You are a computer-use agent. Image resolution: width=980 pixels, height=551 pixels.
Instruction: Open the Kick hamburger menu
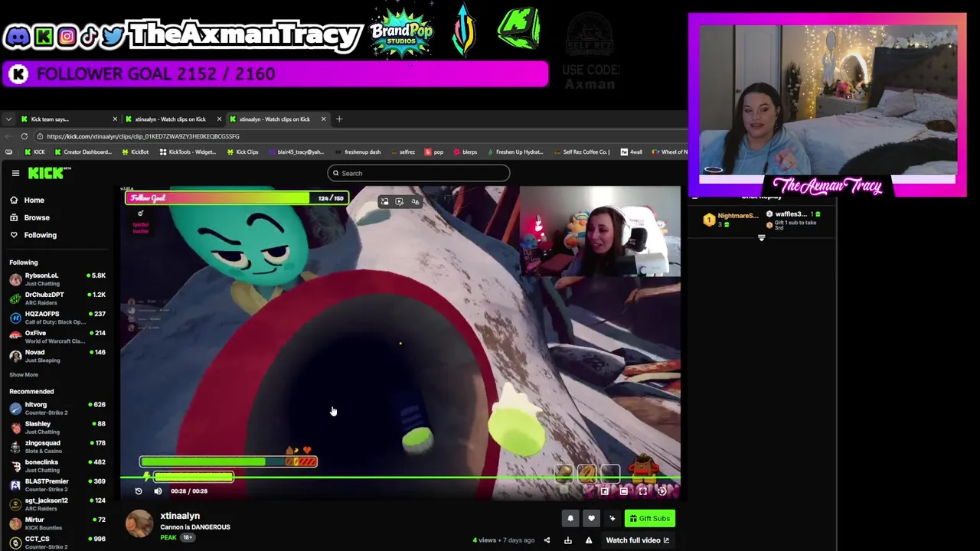coord(15,173)
